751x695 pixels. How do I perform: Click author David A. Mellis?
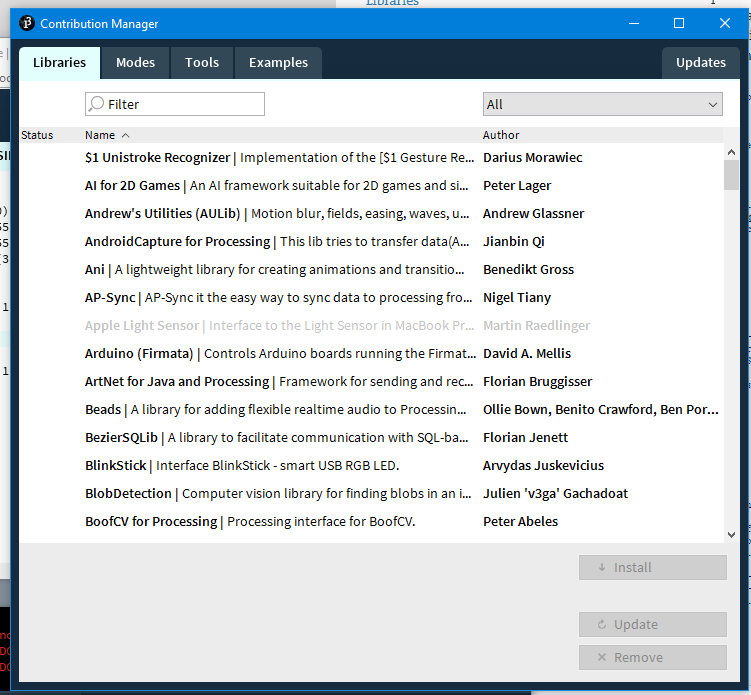[527, 353]
